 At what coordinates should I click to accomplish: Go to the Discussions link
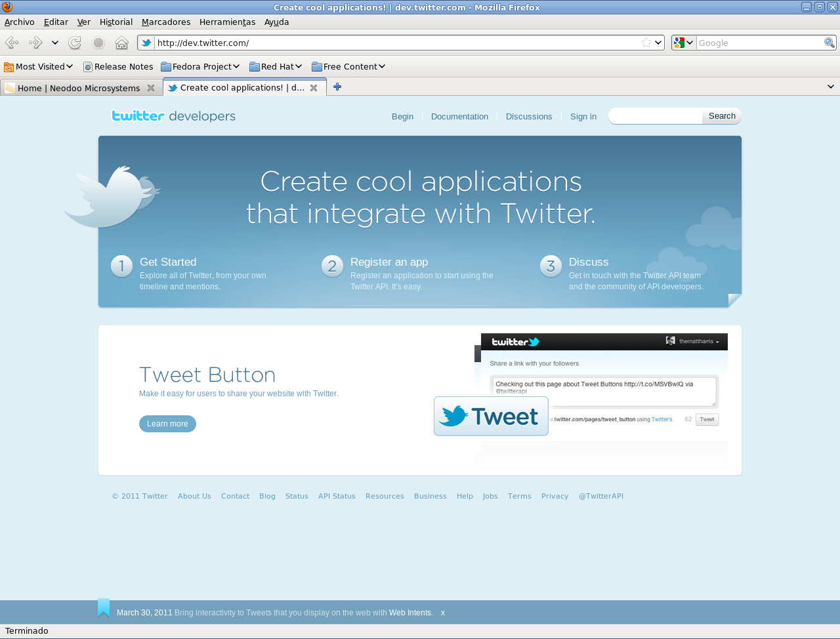(x=529, y=116)
